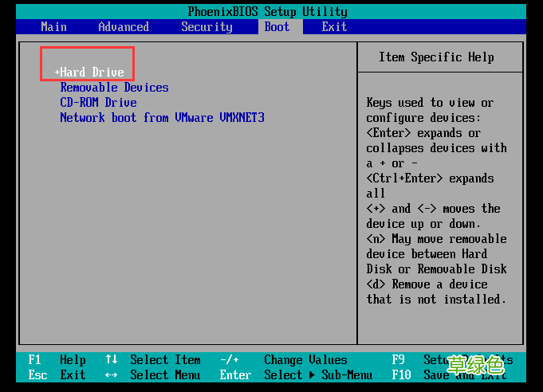The image size is (543, 392).
Task: Click the Item Specific Help heading
Action: [x=436, y=57]
